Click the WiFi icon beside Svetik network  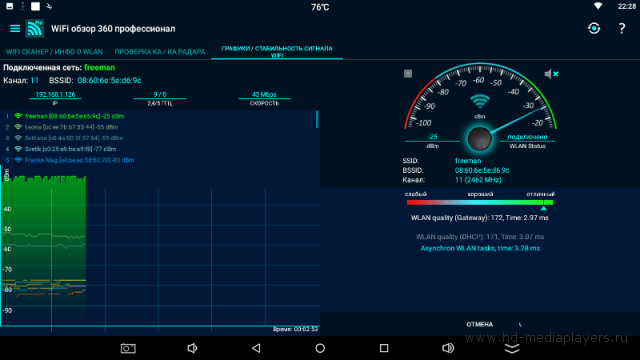coord(18,149)
